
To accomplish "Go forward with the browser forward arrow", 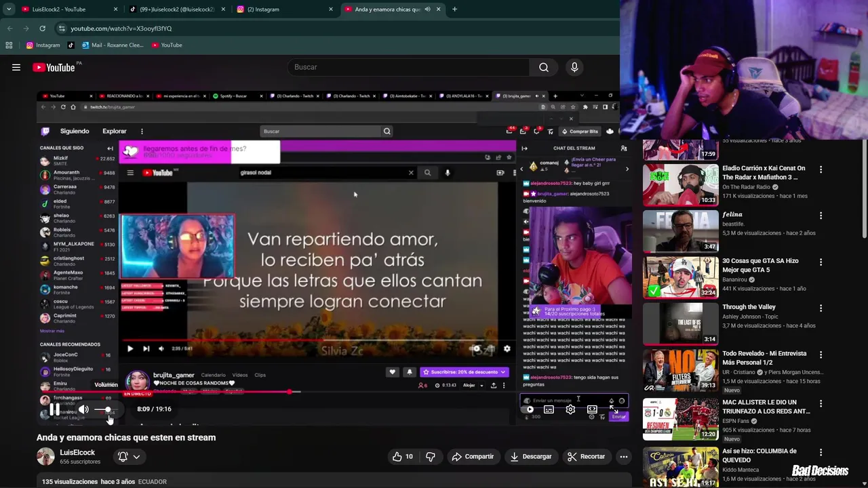I will 26,28.
